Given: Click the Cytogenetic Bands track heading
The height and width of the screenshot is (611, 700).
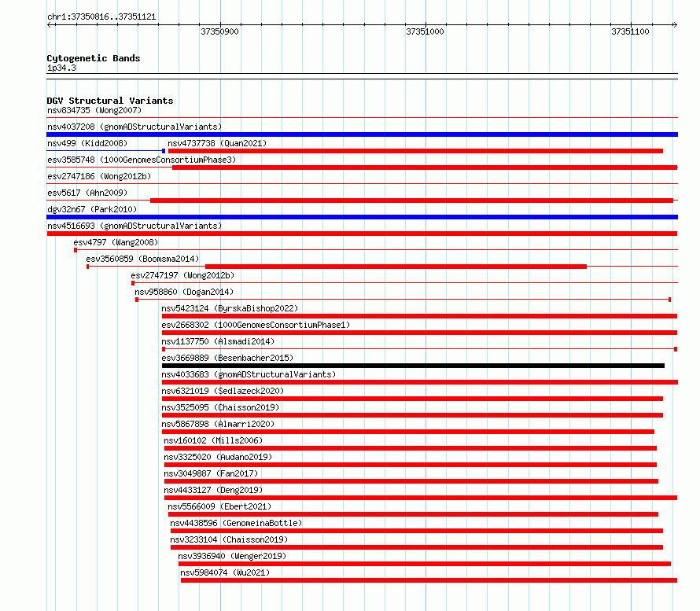Looking at the screenshot, I should (x=94, y=58).
